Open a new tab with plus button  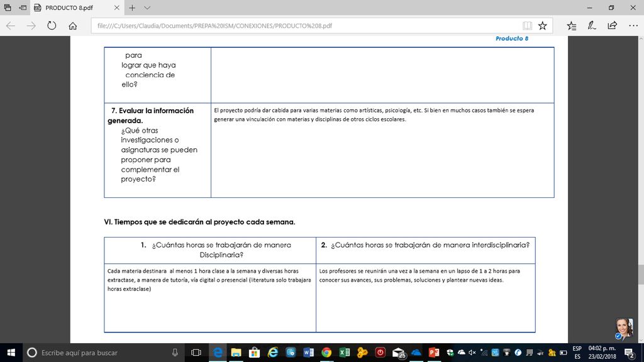[132, 8]
